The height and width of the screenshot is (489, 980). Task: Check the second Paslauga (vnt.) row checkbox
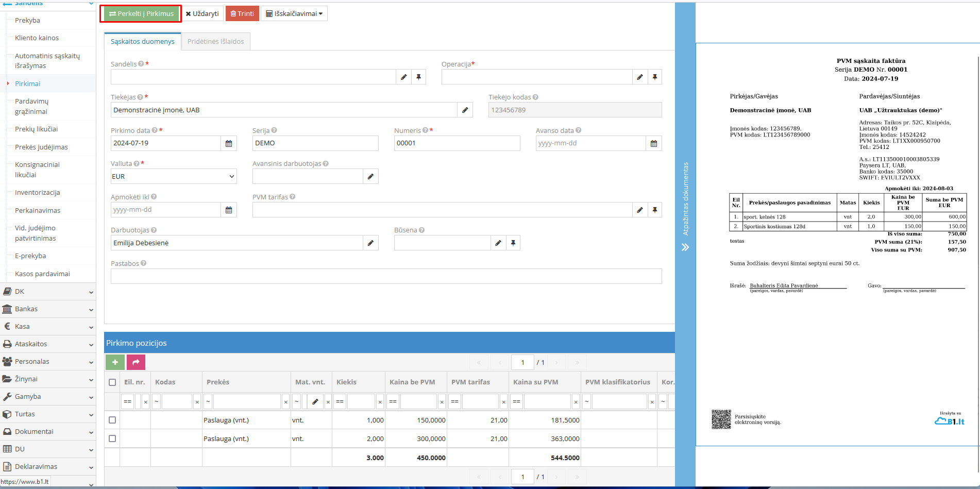(112, 439)
